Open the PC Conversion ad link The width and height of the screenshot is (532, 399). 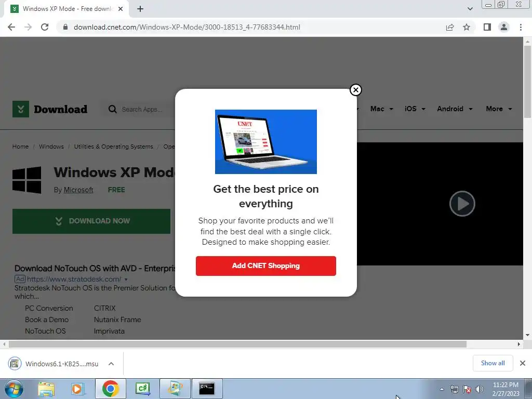(49, 308)
